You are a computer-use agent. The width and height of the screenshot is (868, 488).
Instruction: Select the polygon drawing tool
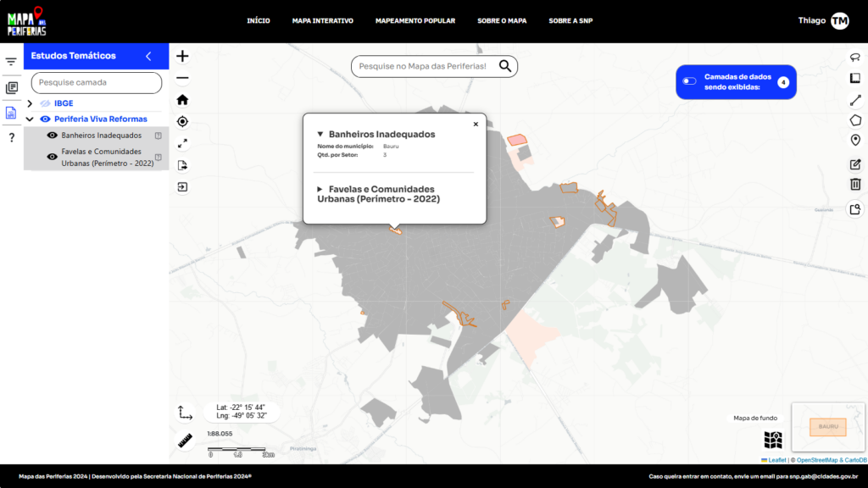pos(856,120)
